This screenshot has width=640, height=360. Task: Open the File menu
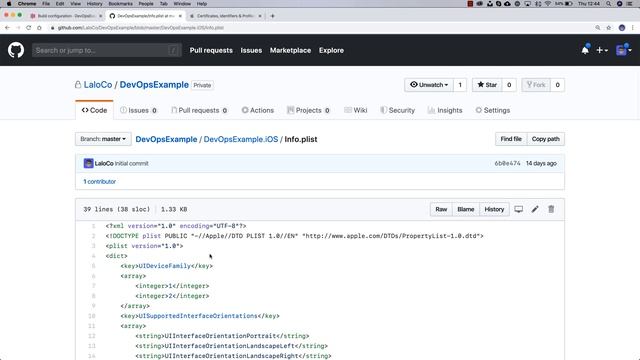pyautogui.click(x=46, y=4)
